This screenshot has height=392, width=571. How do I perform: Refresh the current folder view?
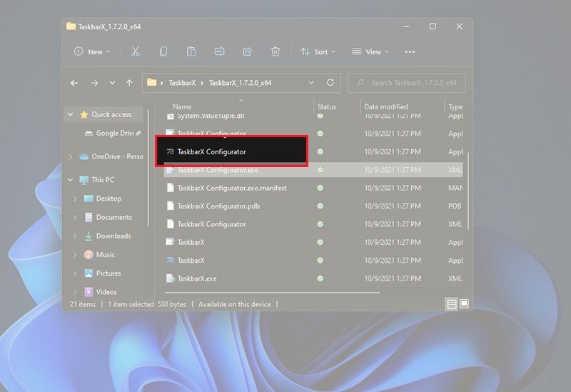[x=330, y=83]
